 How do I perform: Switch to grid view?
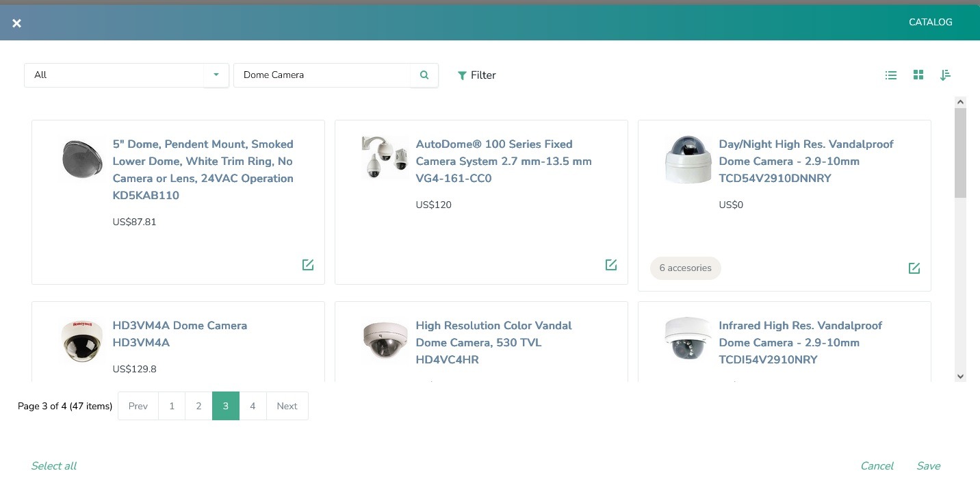[918, 75]
